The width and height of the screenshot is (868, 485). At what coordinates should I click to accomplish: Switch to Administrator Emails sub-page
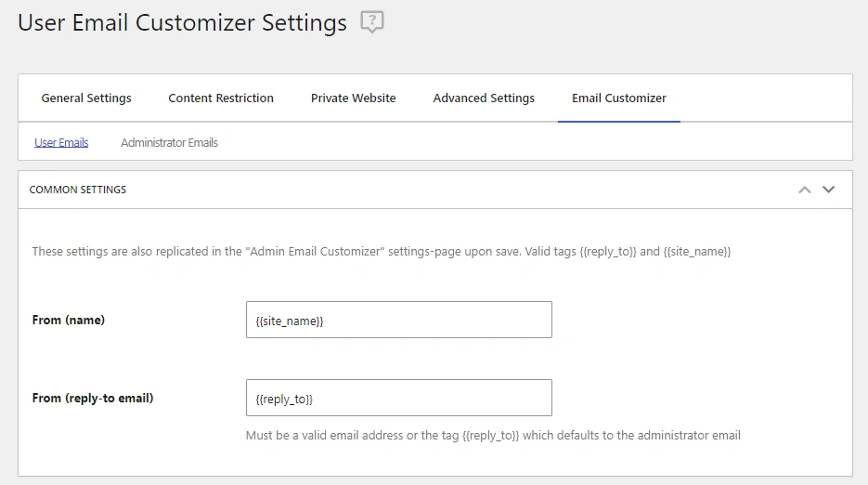169,142
